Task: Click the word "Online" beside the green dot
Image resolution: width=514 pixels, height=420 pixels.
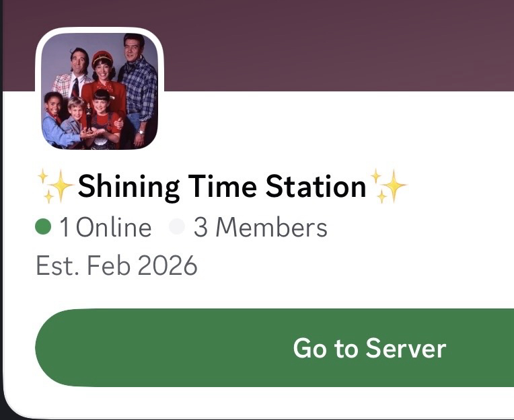Action: pos(114,228)
